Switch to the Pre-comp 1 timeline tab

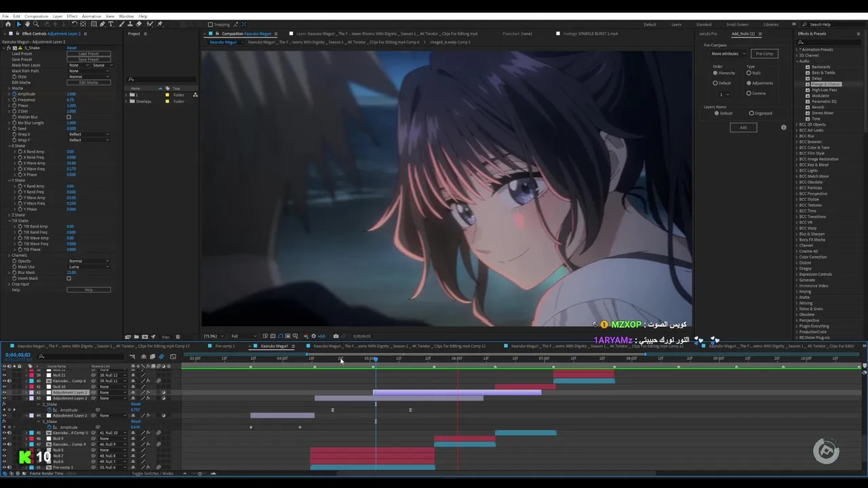224,346
